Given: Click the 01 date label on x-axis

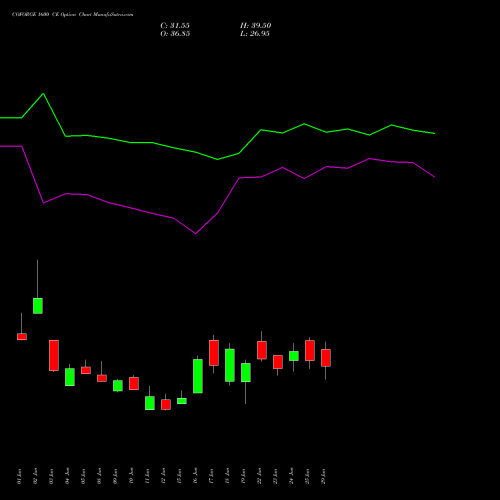Looking at the screenshot, I should pos(19,476).
